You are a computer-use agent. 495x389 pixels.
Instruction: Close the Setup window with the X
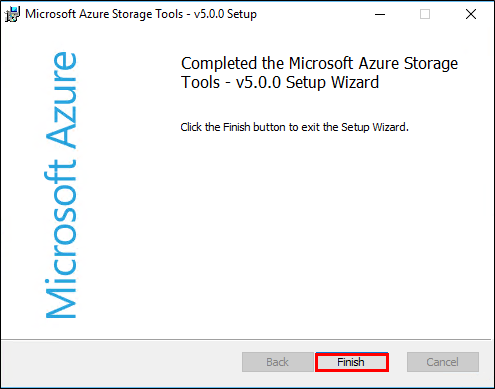point(471,14)
